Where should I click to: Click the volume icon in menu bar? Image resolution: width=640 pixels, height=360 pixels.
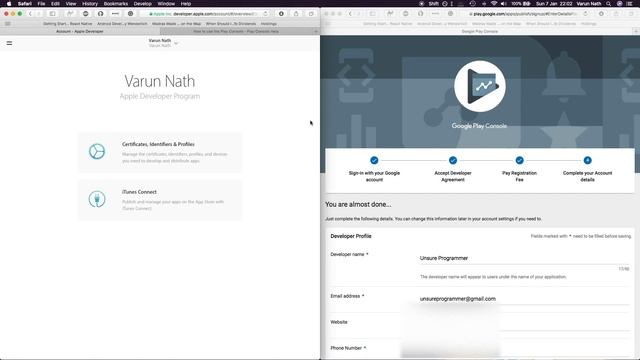[x=503, y=3]
